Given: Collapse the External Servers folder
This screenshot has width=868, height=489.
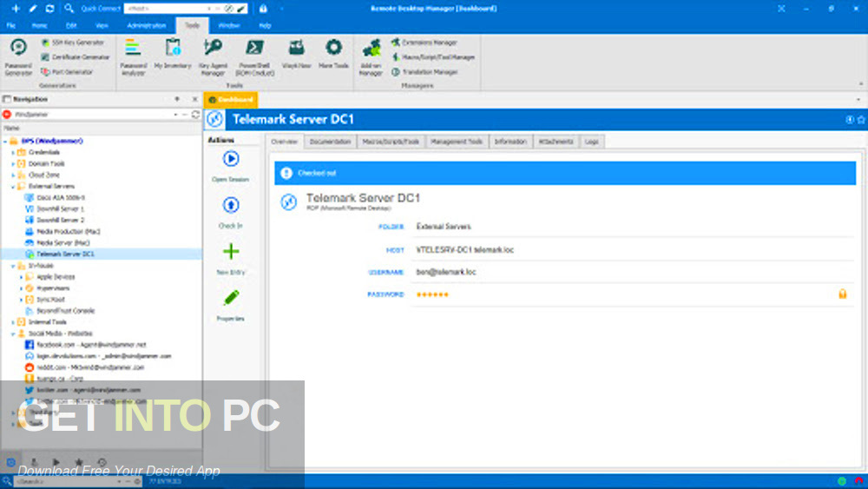Looking at the screenshot, I should point(13,187).
